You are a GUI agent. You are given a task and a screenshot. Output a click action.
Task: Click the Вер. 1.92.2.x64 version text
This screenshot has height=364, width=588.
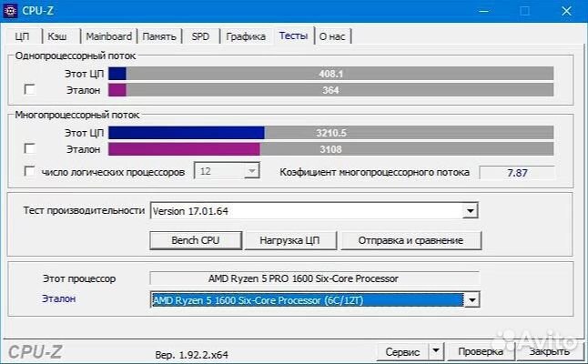pyautogui.click(x=192, y=355)
